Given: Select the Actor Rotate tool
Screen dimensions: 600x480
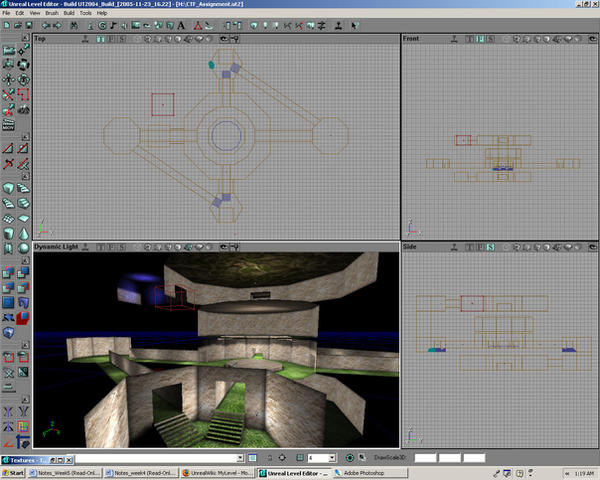Looking at the screenshot, I should point(23,65).
